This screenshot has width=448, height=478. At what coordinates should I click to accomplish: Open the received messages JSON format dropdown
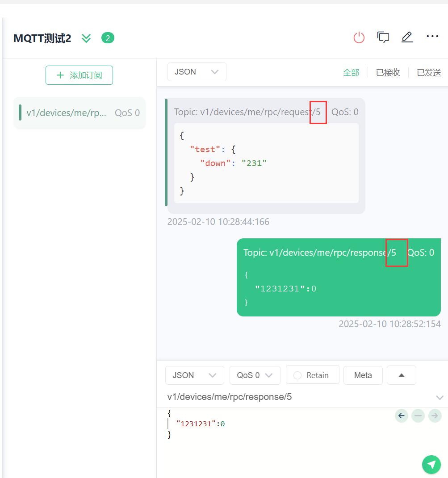point(197,72)
